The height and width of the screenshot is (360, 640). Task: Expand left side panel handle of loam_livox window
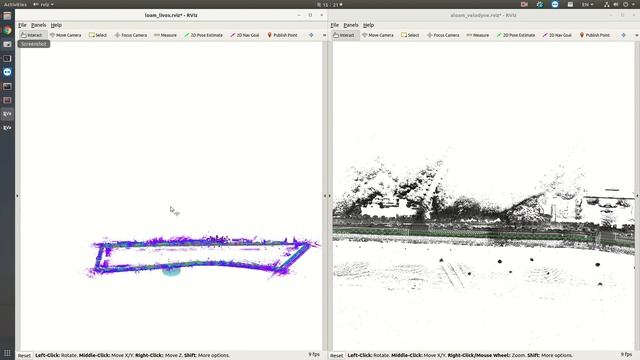point(17,196)
